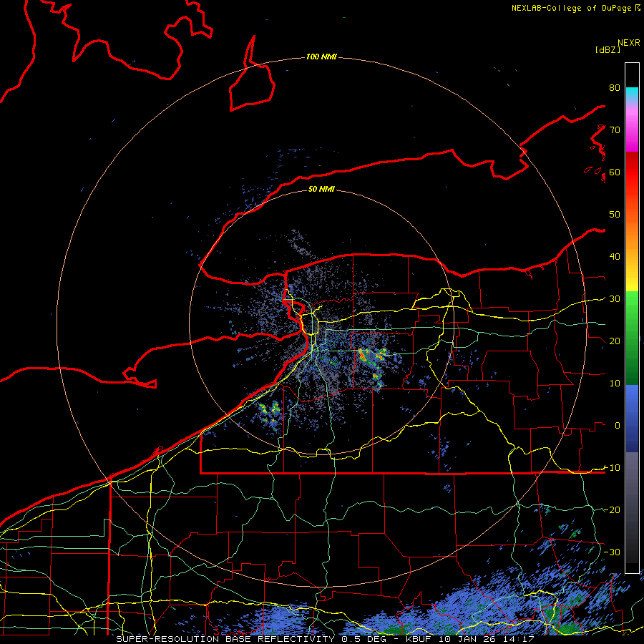Click the -30 value on the dBZ scale

tap(612, 552)
